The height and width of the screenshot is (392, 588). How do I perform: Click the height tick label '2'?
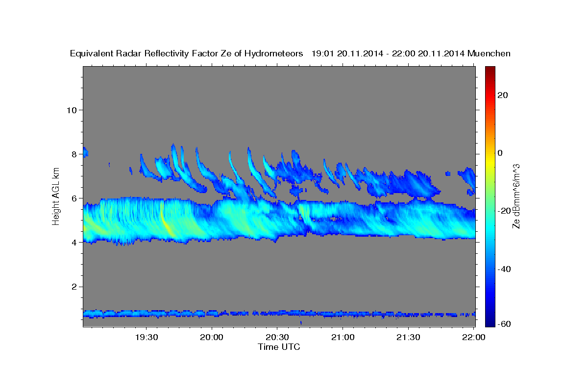(74, 287)
